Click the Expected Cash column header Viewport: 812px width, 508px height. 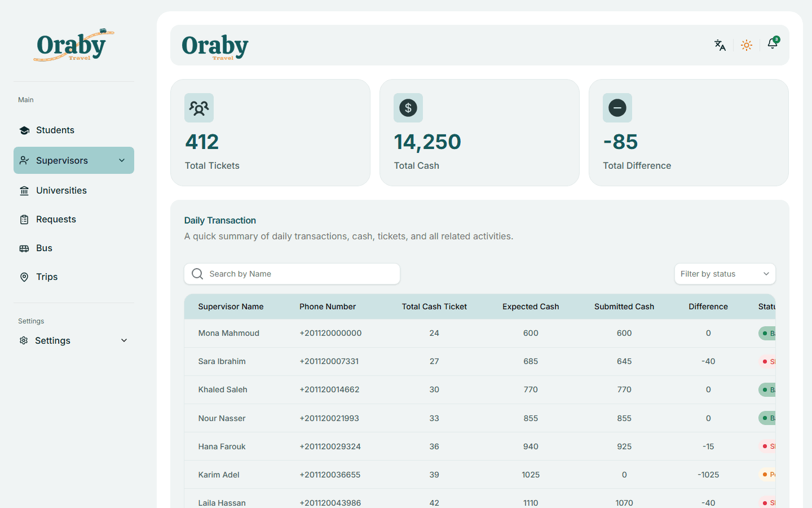pos(531,306)
